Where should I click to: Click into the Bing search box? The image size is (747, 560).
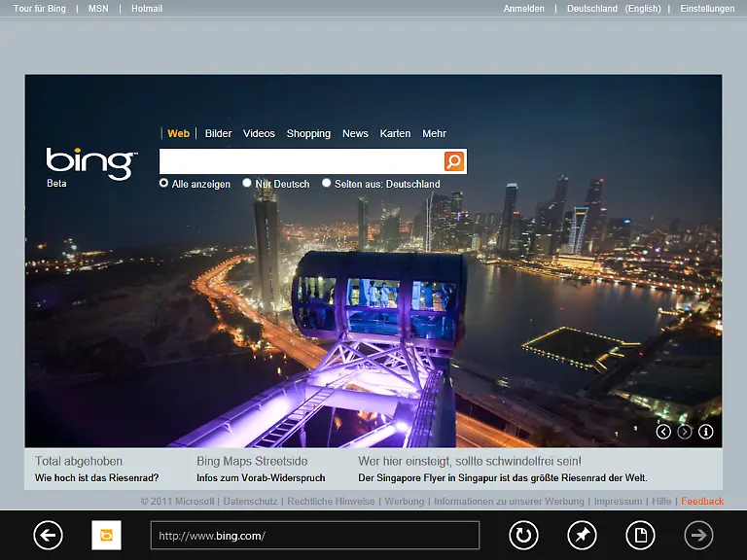tap(302, 161)
